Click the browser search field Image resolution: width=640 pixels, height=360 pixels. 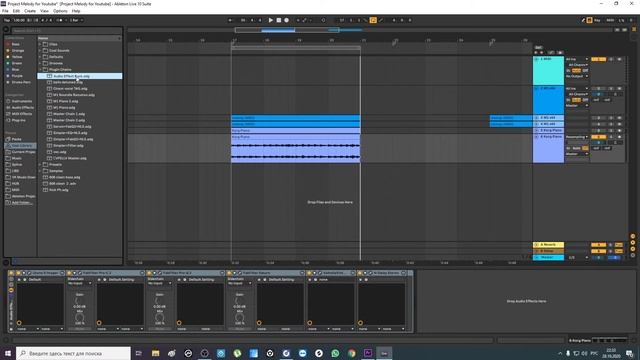[66, 31]
